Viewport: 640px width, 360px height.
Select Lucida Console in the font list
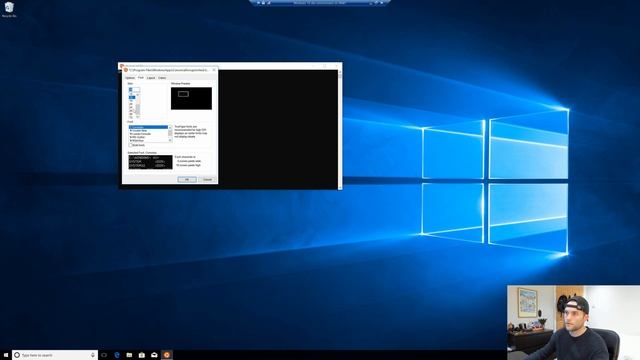pos(148,134)
